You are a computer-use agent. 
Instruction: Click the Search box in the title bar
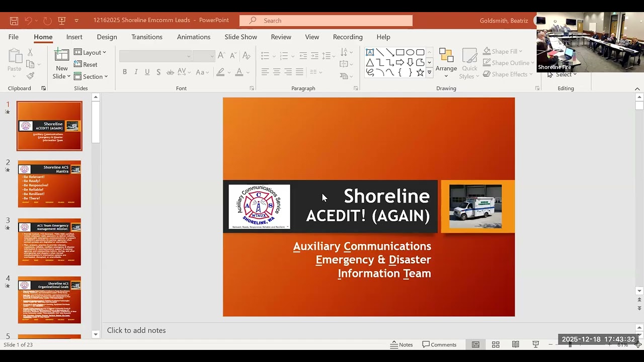coord(326,21)
